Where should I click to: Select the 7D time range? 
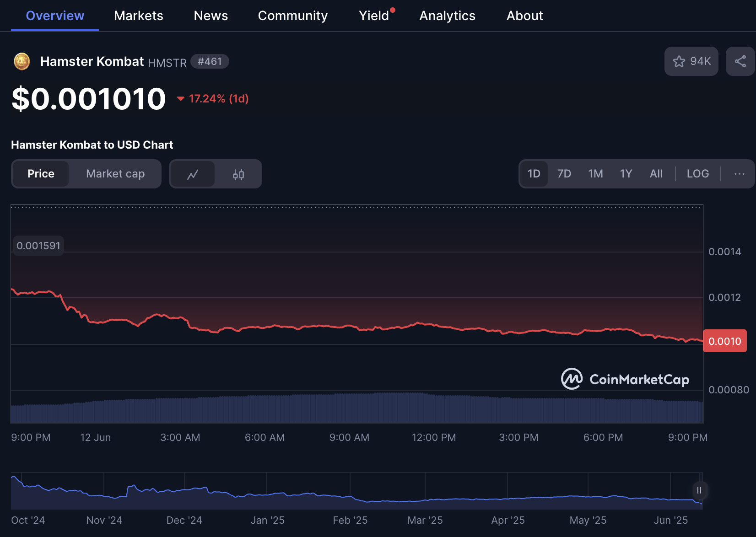(x=564, y=174)
